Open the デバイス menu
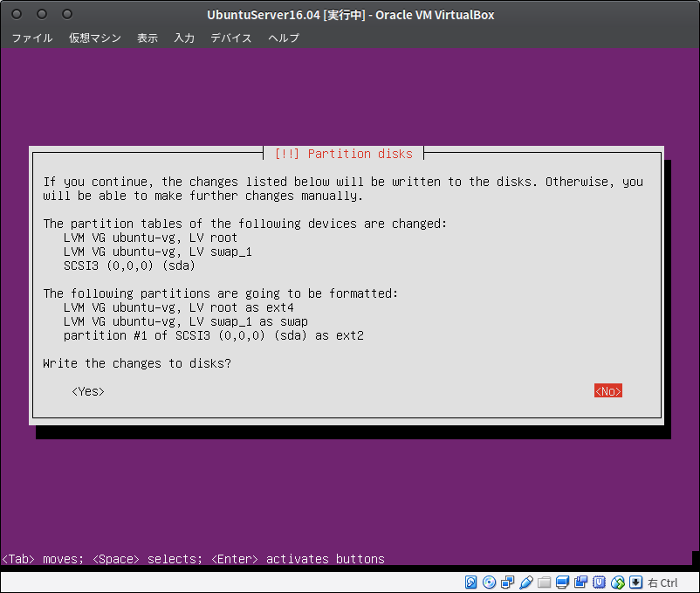 [x=231, y=38]
